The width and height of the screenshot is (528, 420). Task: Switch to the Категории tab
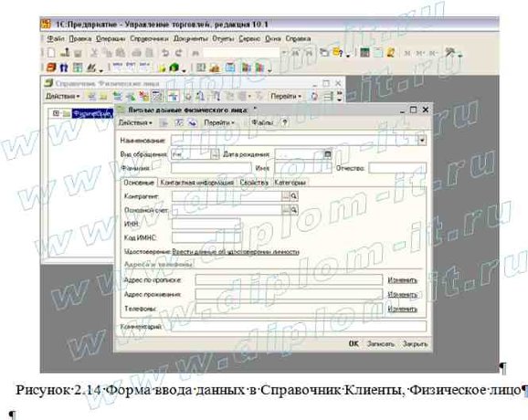pos(290,183)
